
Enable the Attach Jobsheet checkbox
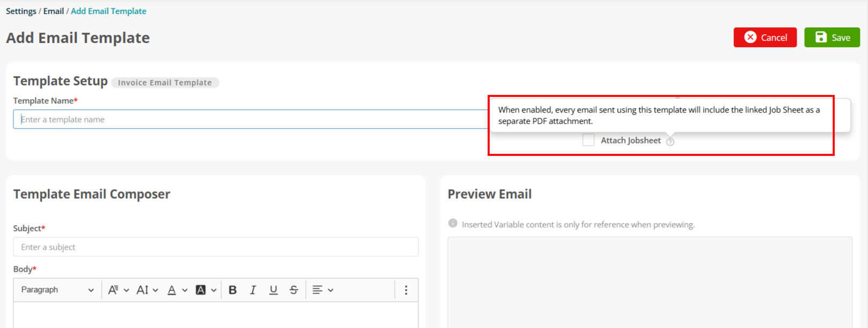588,140
